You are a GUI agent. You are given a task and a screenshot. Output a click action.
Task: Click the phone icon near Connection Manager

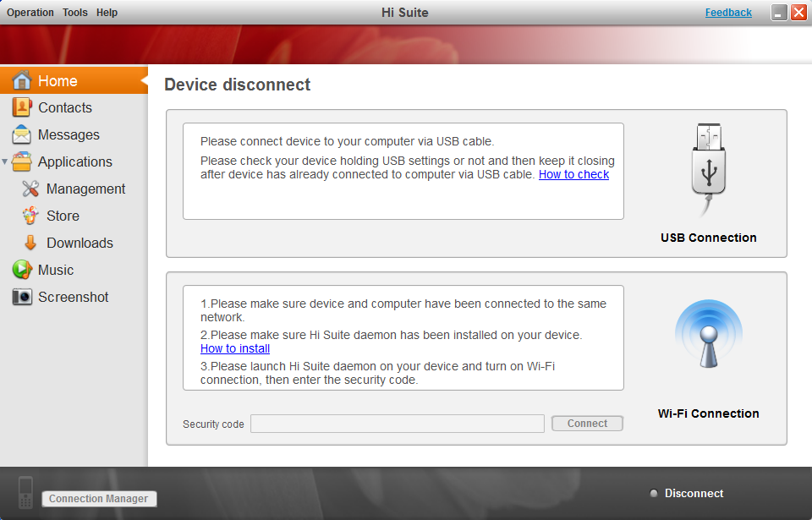[x=25, y=492]
